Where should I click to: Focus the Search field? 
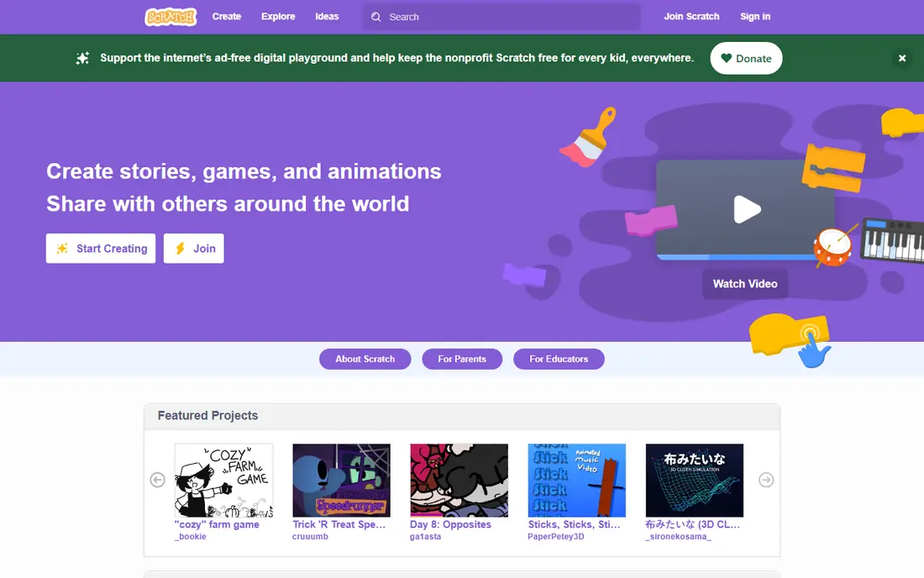(x=501, y=17)
